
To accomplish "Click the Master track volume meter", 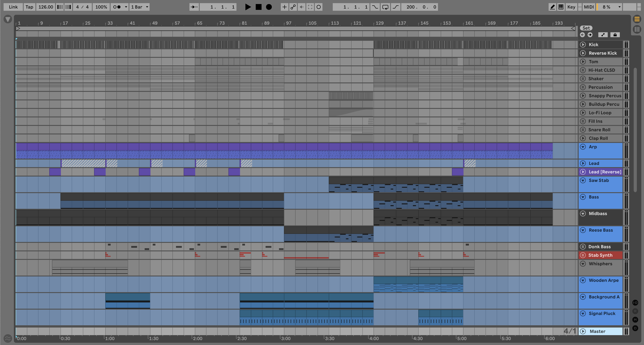I will (626, 331).
